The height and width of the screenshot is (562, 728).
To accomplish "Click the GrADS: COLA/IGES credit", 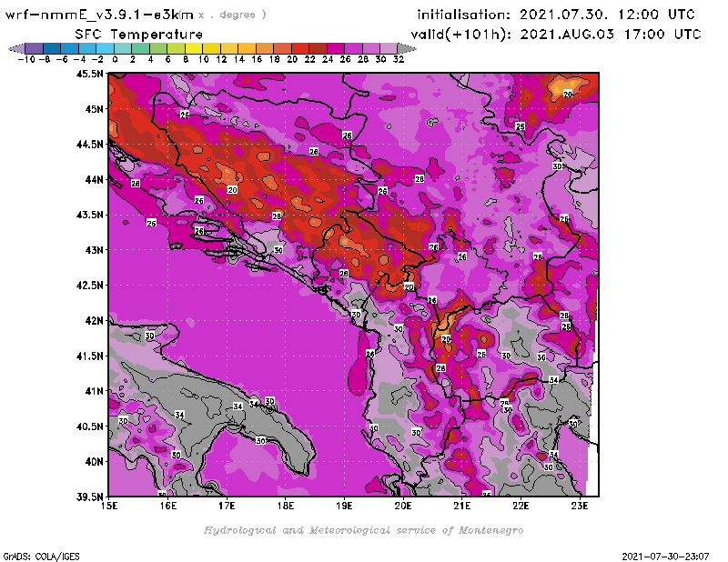I will point(41,557).
